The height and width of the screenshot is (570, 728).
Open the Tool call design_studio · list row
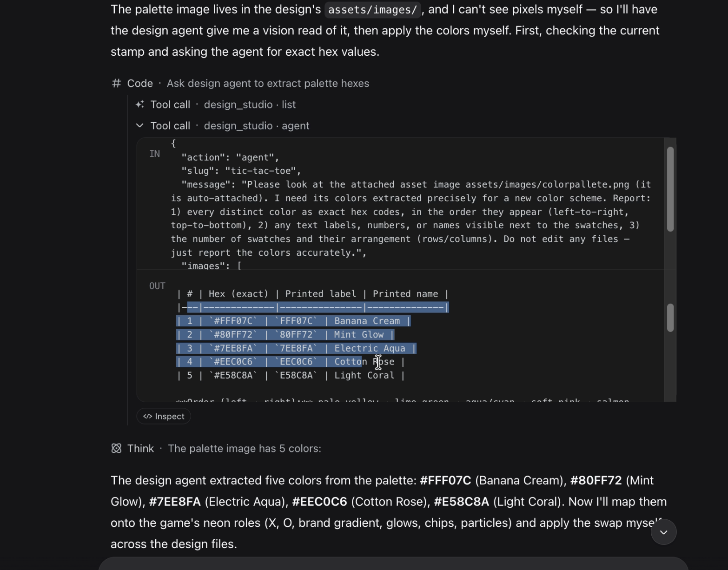[x=216, y=105]
